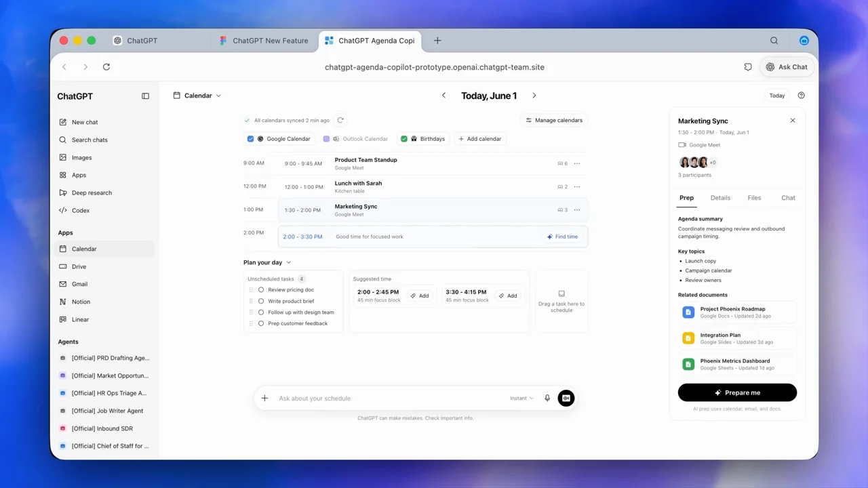This screenshot has width=868, height=488.
Task: Switch to the Details tab
Action: [x=720, y=198]
